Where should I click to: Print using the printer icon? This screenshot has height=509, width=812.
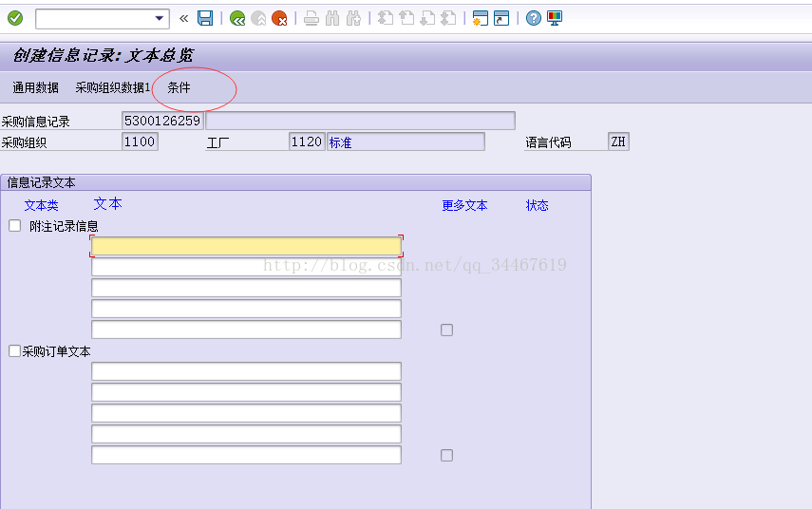(312, 19)
